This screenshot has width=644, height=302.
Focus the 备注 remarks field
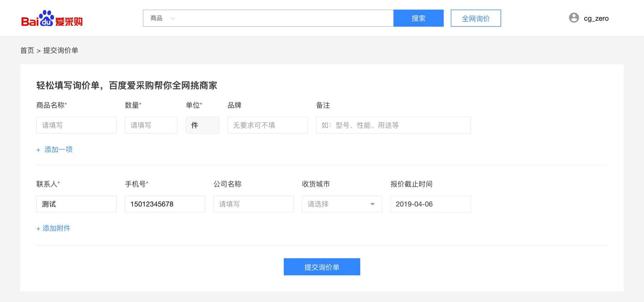[x=393, y=125]
